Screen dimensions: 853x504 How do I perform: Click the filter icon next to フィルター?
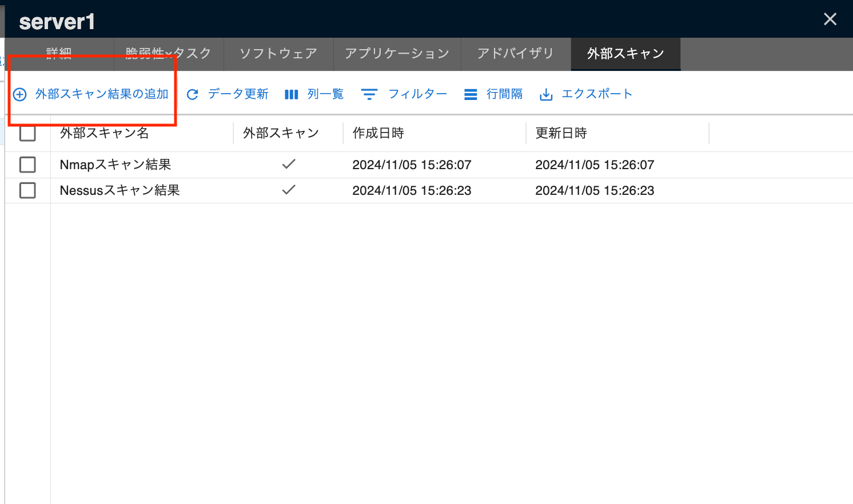(x=369, y=94)
